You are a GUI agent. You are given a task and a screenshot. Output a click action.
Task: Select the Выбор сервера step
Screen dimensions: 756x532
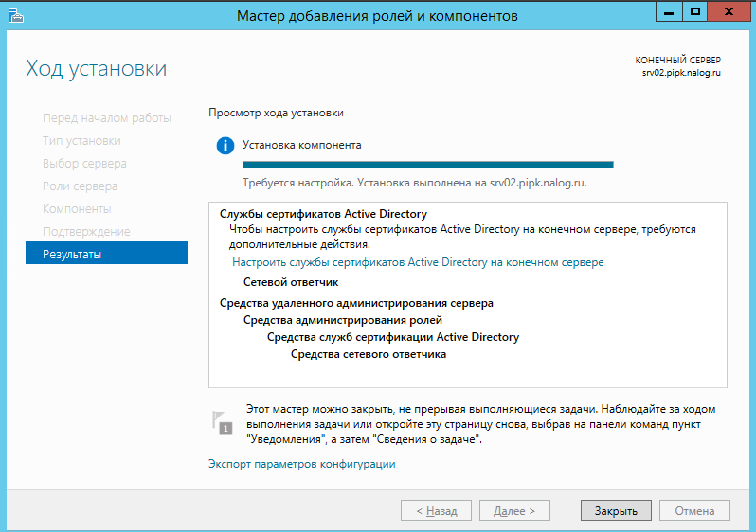[x=84, y=164]
